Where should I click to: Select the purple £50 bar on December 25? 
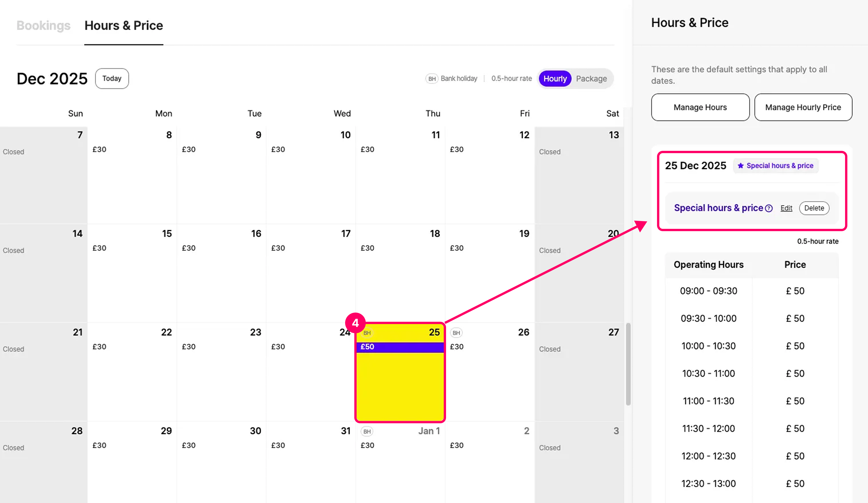coord(400,347)
